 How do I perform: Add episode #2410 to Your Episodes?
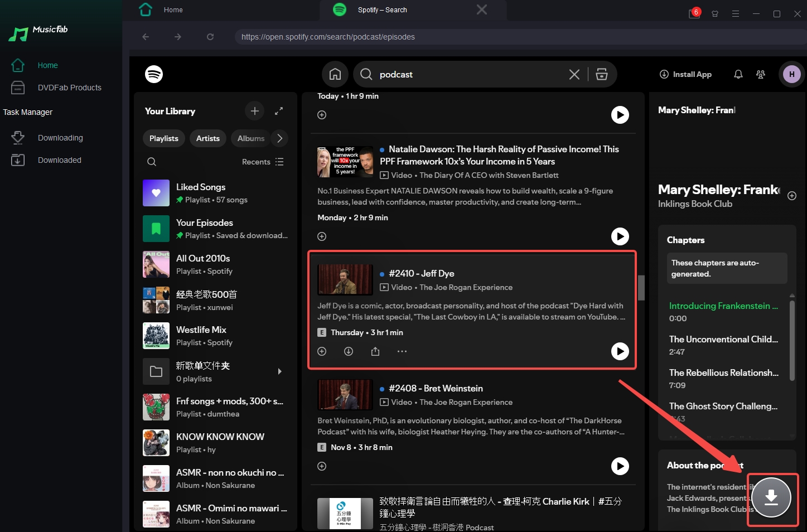pyautogui.click(x=322, y=351)
